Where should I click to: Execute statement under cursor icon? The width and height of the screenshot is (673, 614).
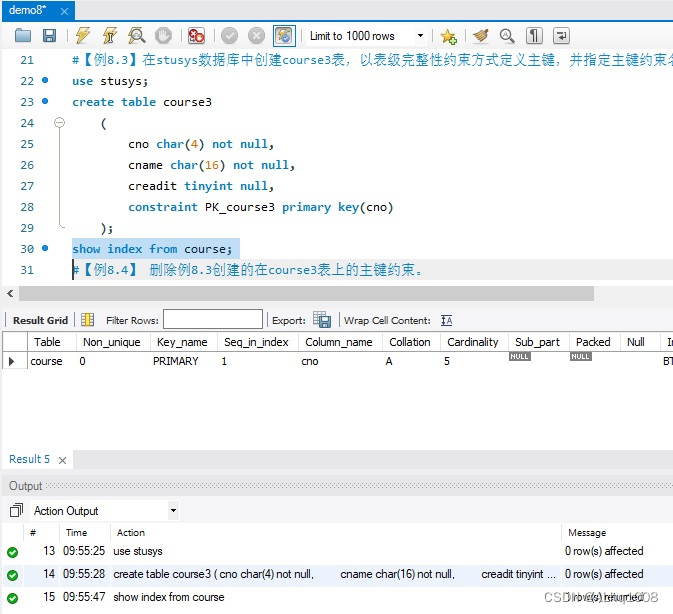click(110, 36)
